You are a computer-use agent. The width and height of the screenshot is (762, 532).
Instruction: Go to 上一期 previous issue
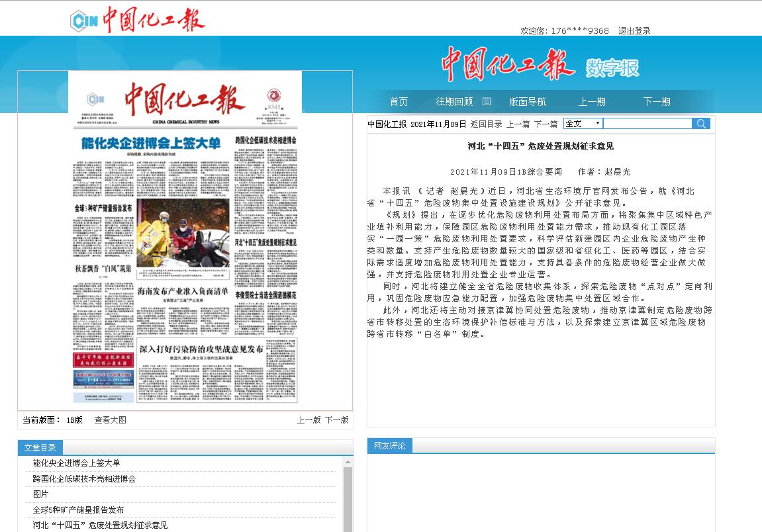(591, 101)
